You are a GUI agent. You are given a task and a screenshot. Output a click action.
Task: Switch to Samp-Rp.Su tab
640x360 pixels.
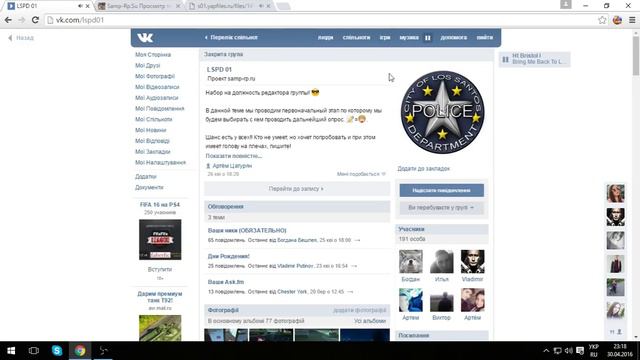[137, 6]
